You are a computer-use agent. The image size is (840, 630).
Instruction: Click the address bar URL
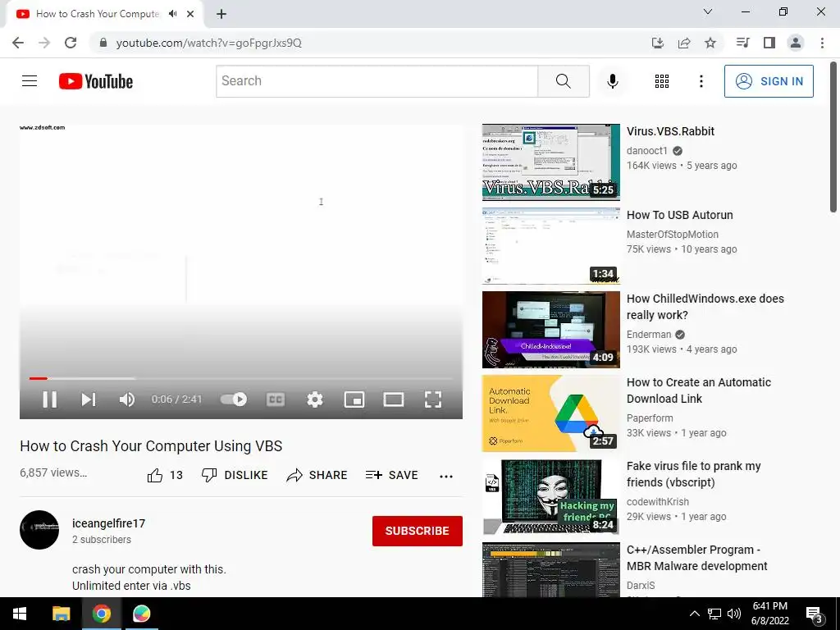[x=209, y=43]
